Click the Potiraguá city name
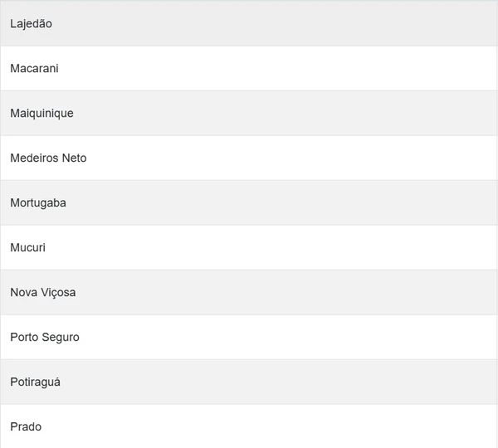498x448 pixels. coord(35,382)
